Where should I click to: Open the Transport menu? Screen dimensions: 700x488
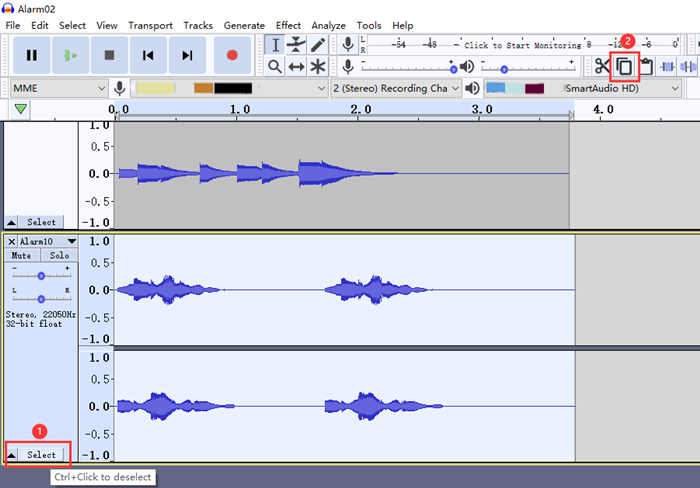pyautogui.click(x=150, y=25)
